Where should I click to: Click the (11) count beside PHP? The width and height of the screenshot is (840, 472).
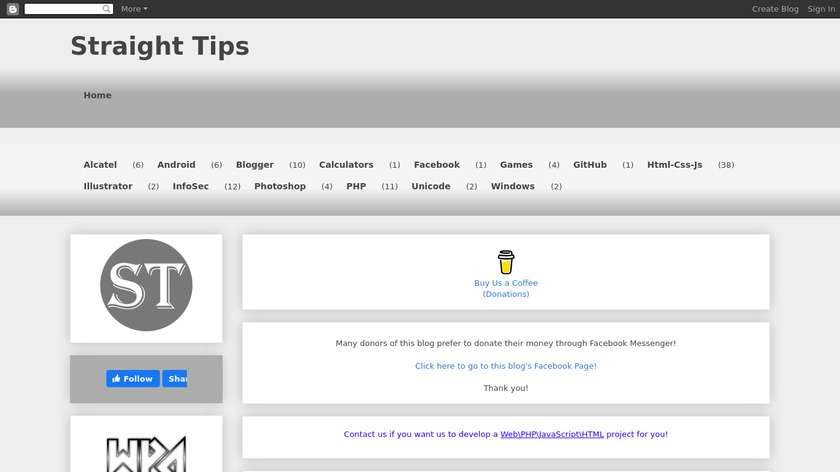[x=389, y=186]
